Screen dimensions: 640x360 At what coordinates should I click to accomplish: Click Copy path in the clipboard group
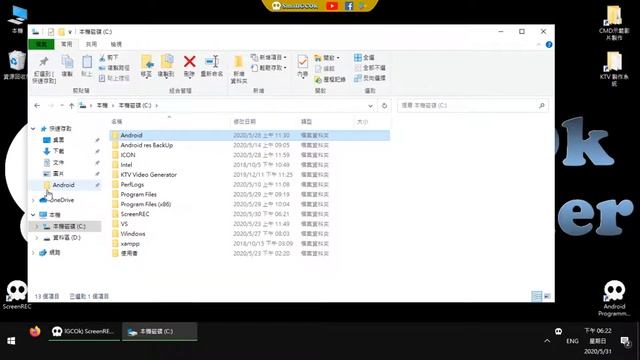click(x=114, y=67)
